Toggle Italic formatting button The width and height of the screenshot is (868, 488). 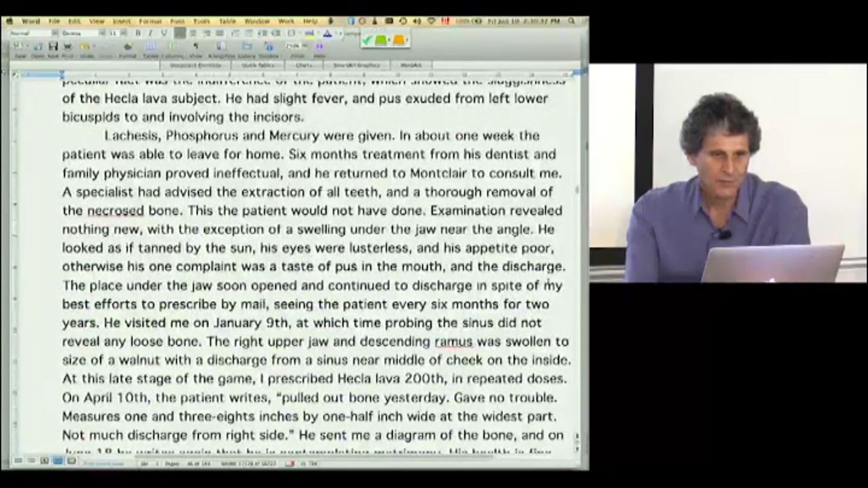coord(151,33)
